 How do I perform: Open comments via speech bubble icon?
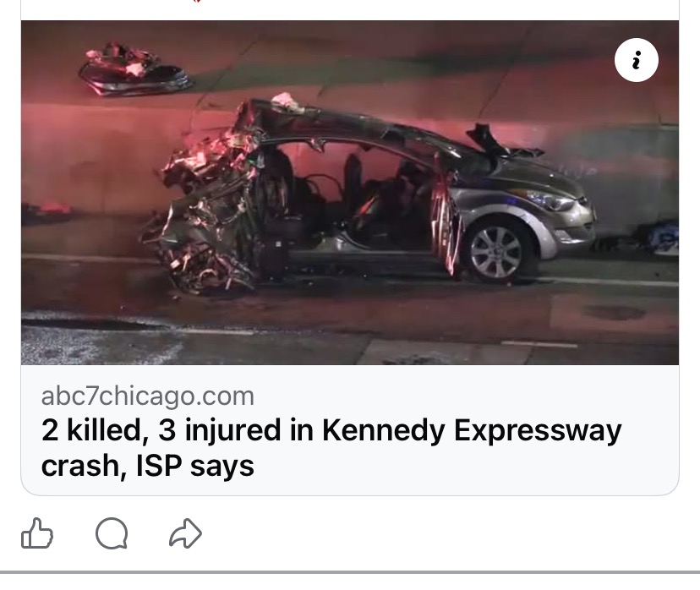coord(112,533)
